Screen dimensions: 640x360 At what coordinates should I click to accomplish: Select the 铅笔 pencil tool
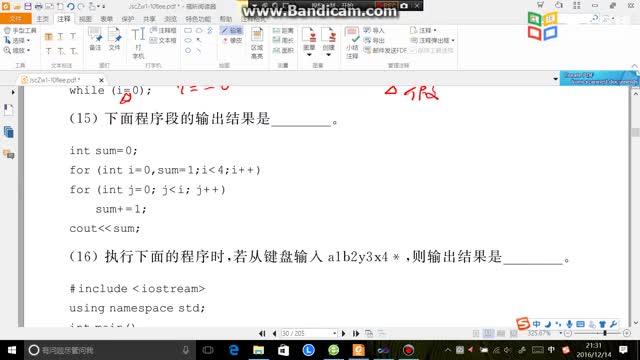click(231, 31)
